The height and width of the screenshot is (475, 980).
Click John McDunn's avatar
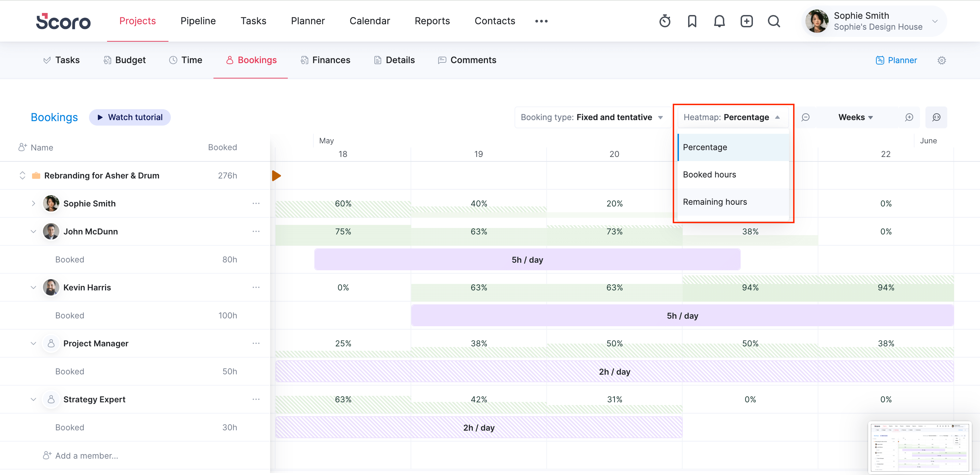pyautogui.click(x=51, y=231)
